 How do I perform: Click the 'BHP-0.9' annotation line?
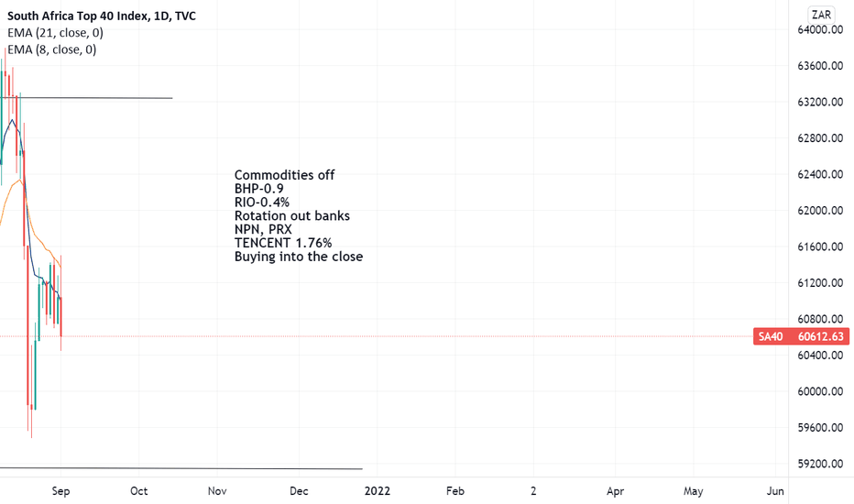tap(258, 189)
